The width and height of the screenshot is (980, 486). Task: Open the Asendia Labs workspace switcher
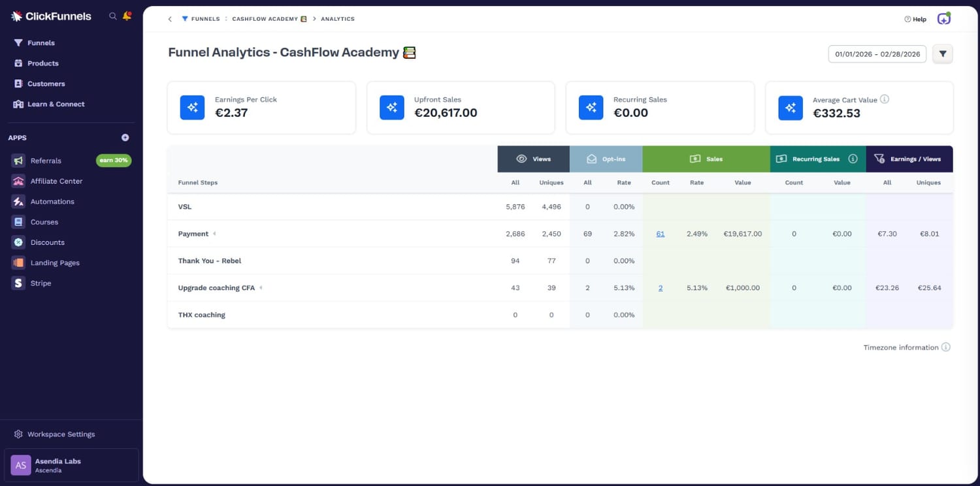pos(71,465)
